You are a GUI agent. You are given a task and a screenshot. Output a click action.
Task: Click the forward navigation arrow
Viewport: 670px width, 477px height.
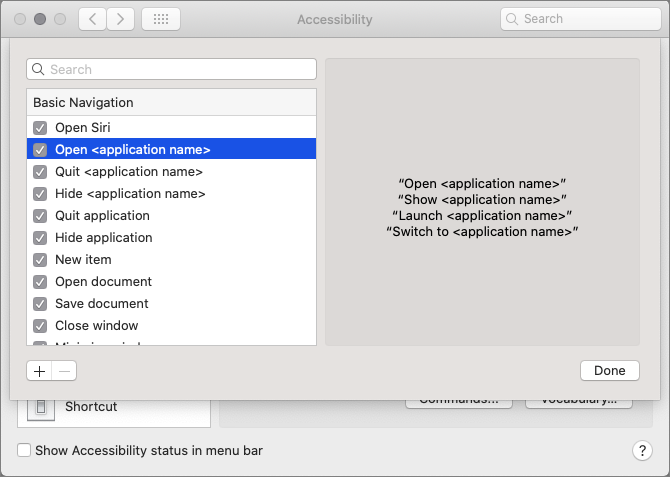[x=121, y=19]
